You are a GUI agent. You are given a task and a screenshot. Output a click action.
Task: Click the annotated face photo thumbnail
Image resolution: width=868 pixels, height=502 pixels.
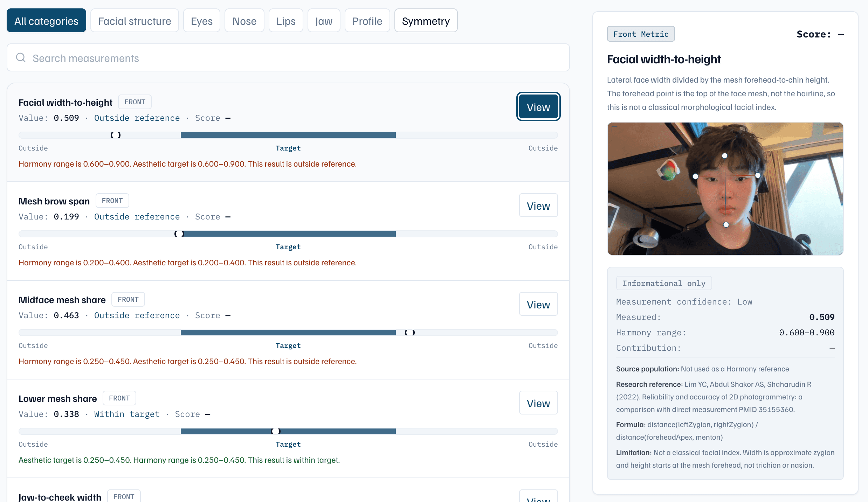coord(725,188)
